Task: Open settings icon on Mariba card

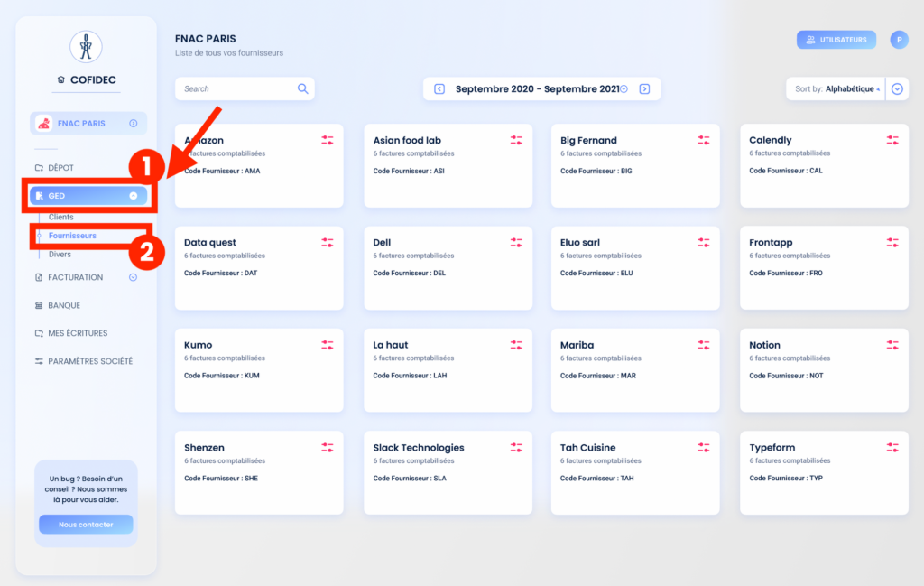Action: click(704, 346)
